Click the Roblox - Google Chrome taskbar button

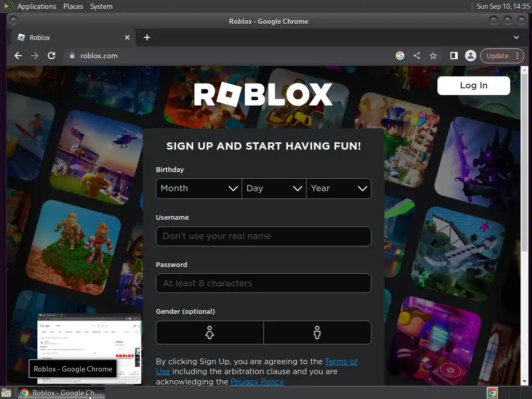click(x=61, y=393)
